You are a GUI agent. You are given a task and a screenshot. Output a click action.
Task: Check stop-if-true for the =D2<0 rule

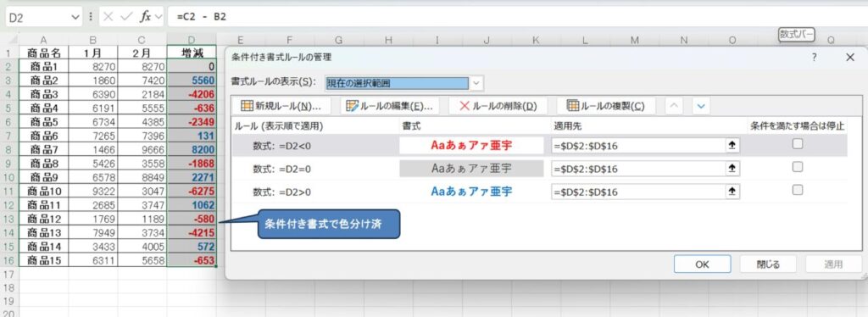797,144
